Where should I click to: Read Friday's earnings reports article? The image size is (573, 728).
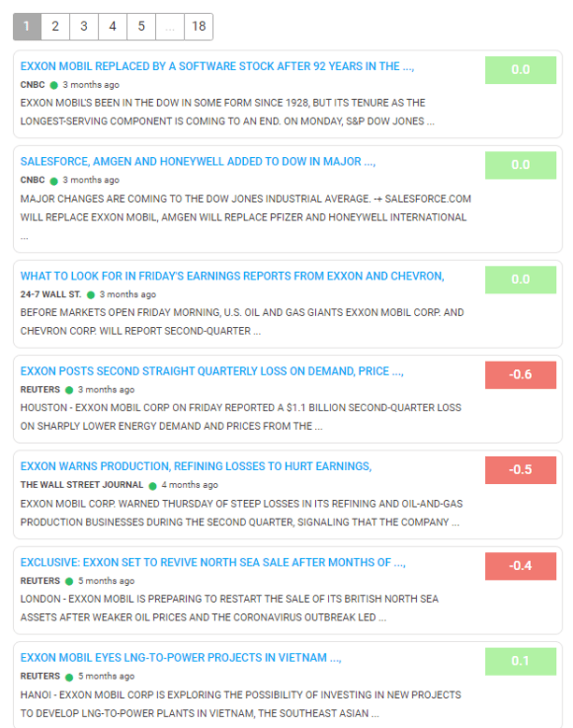coord(232,276)
